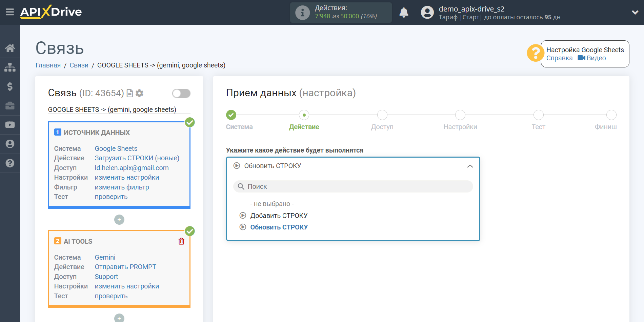
Task: Go to the Действие step
Action: 304,115
